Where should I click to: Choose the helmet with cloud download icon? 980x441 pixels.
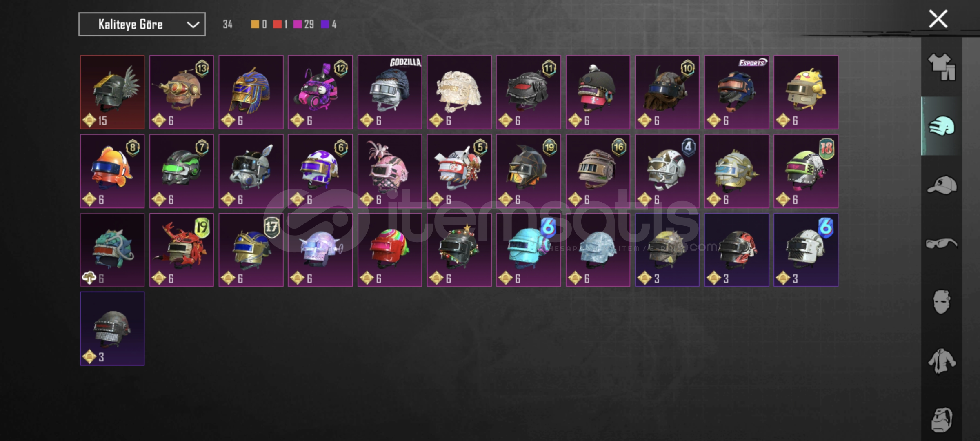(x=112, y=250)
